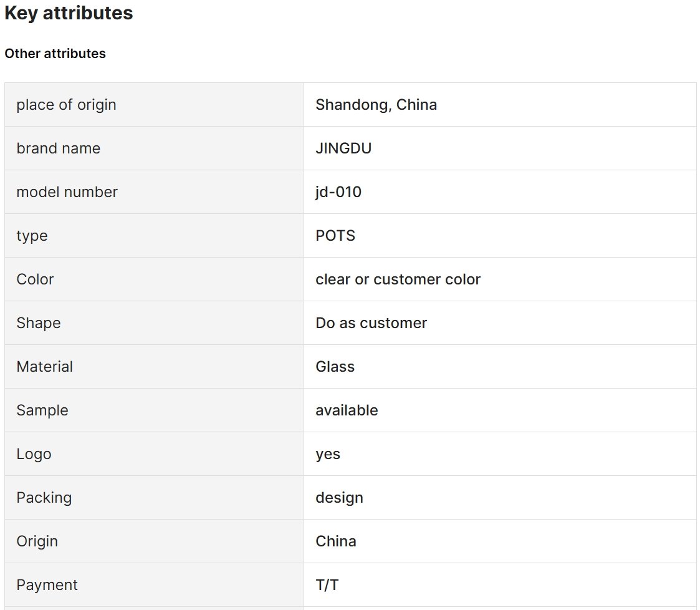700x610 pixels.
Task: Click the T/T payment value
Action: point(327,585)
